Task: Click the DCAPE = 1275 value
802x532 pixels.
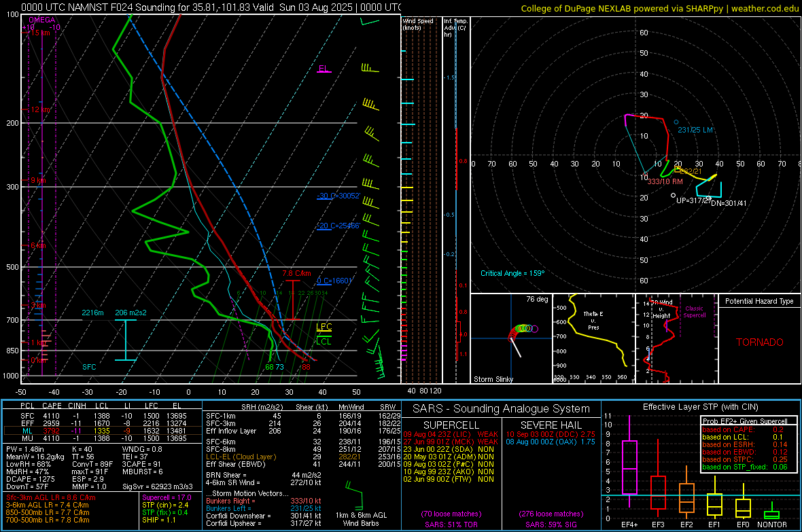Action: (x=28, y=479)
